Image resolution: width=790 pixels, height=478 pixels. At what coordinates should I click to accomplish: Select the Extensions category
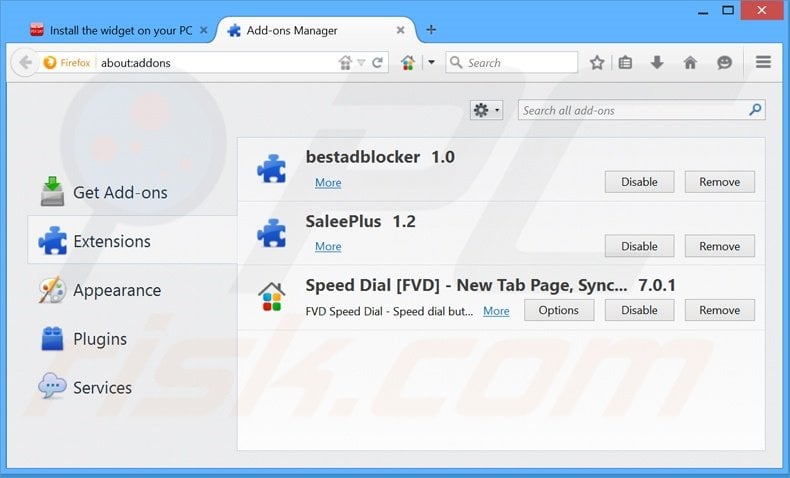click(132, 240)
